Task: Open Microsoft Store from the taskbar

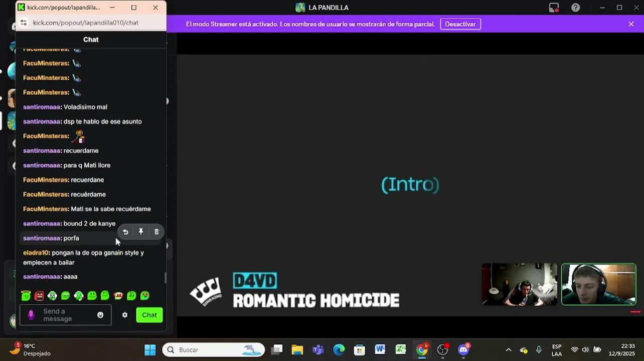Action: 359,349
